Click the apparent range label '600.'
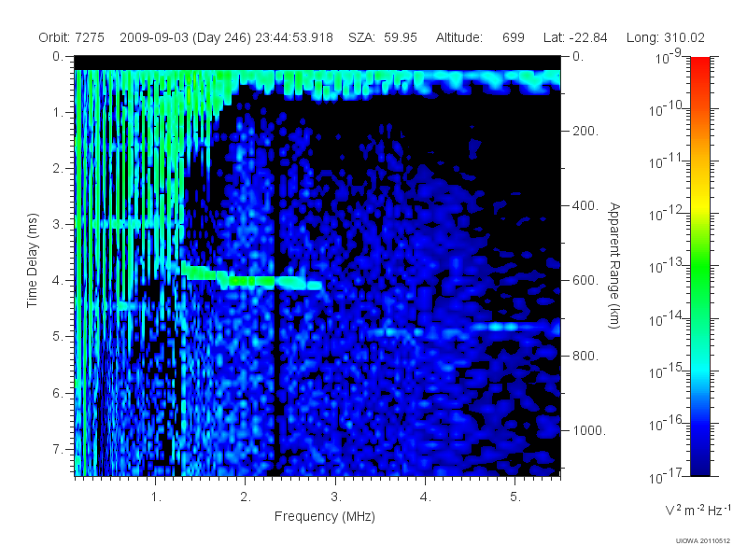Screen dimensions: 747x560 (x=585, y=281)
